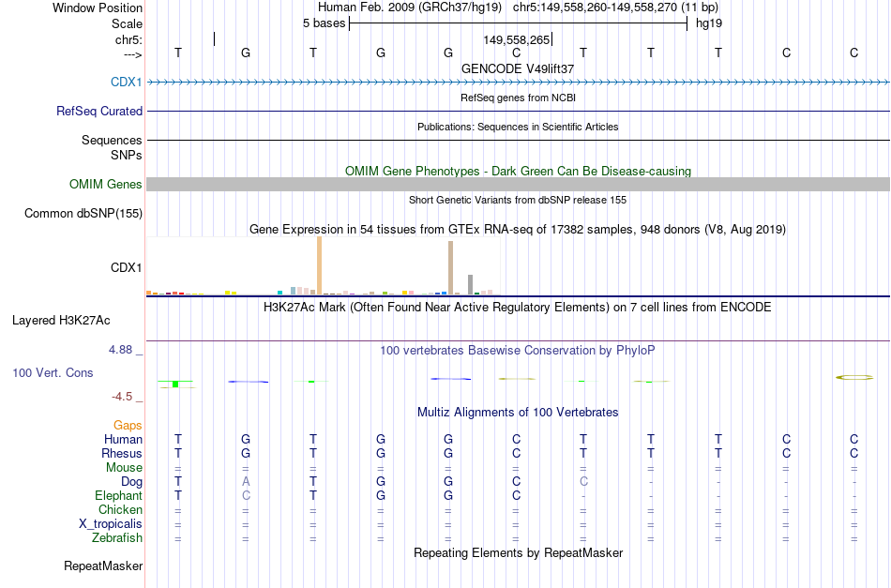Select the RepeatMasker track label
This screenshot has width=891, height=588.
pyautogui.click(x=103, y=565)
